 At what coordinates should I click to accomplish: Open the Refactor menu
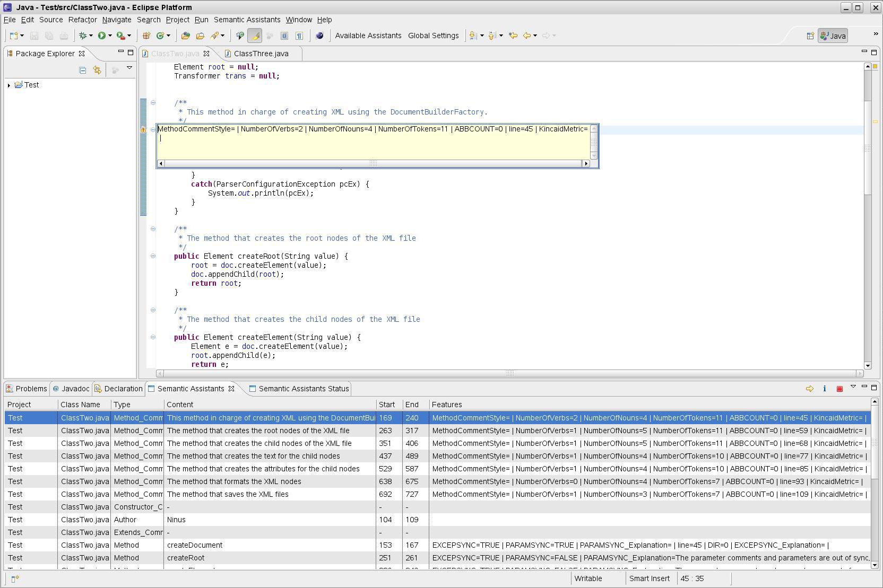82,20
